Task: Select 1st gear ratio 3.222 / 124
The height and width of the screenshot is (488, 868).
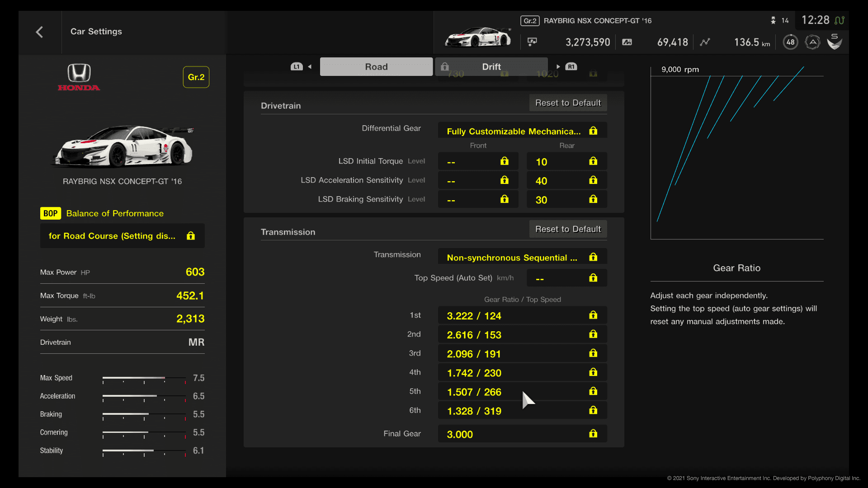Action: click(522, 315)
